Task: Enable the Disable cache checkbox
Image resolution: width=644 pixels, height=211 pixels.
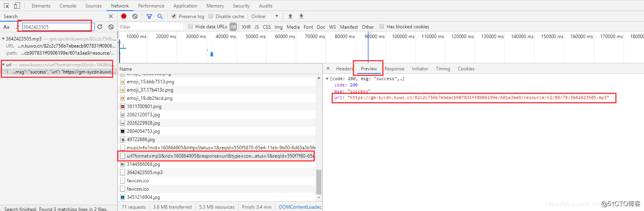Action: [211, 16]
